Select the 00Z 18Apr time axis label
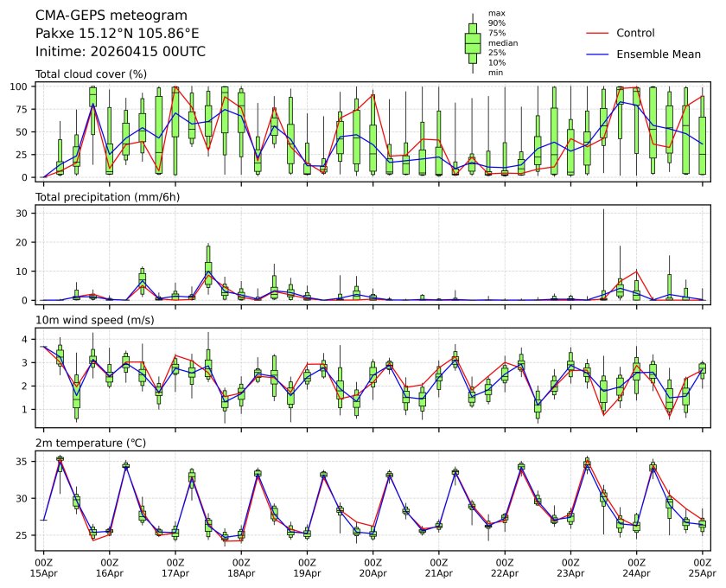This screenshot has height=588, width=726. 241,566
